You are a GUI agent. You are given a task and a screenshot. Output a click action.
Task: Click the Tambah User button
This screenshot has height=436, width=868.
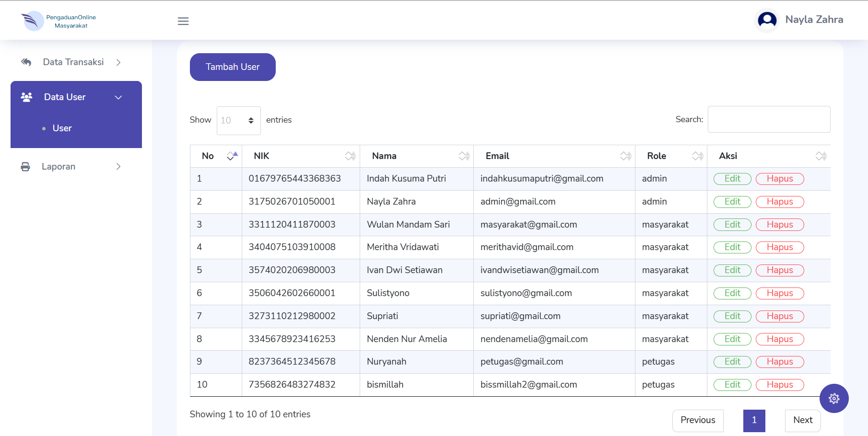[x=233, y=67]
